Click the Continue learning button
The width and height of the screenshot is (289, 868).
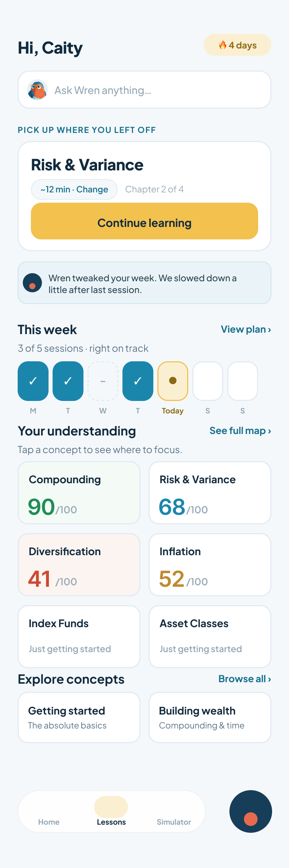[144, 221]
